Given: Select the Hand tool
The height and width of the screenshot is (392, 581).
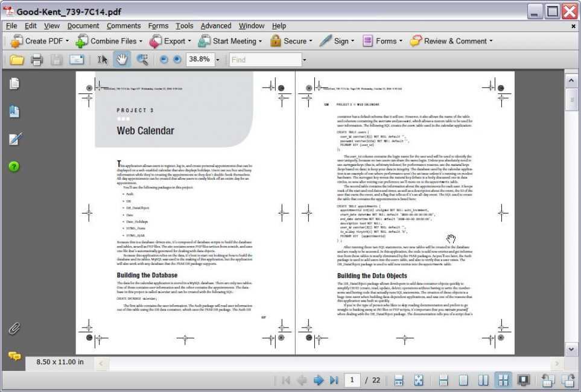Looking at the screenshot, I should coord(122,59).
